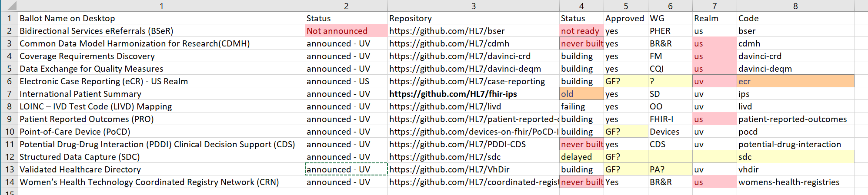Screen dimensions: 868x195
Task: Select column 8 header
Action: (795, 6)
